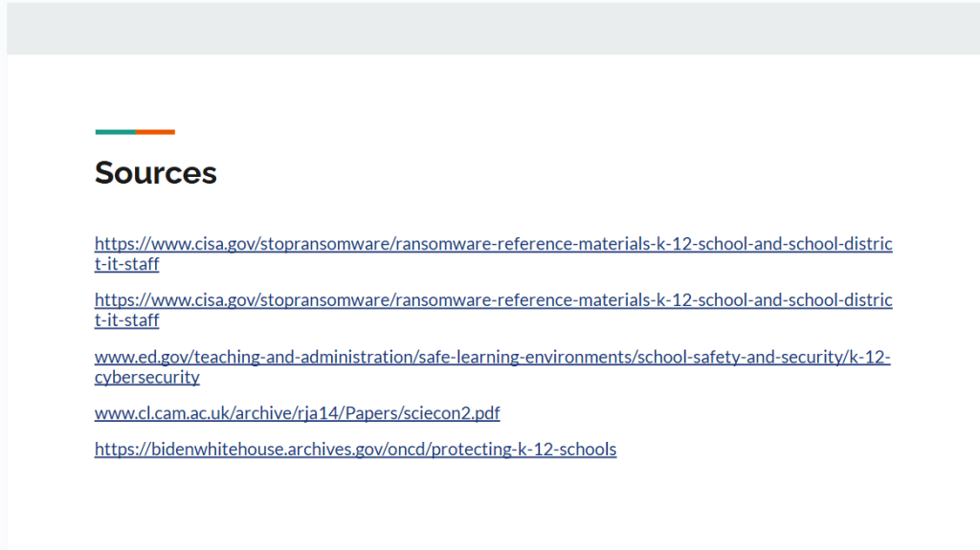The image size is (980, 550).
Task: Click the orange accent line above Sources
Action: (x=155, y=132)
